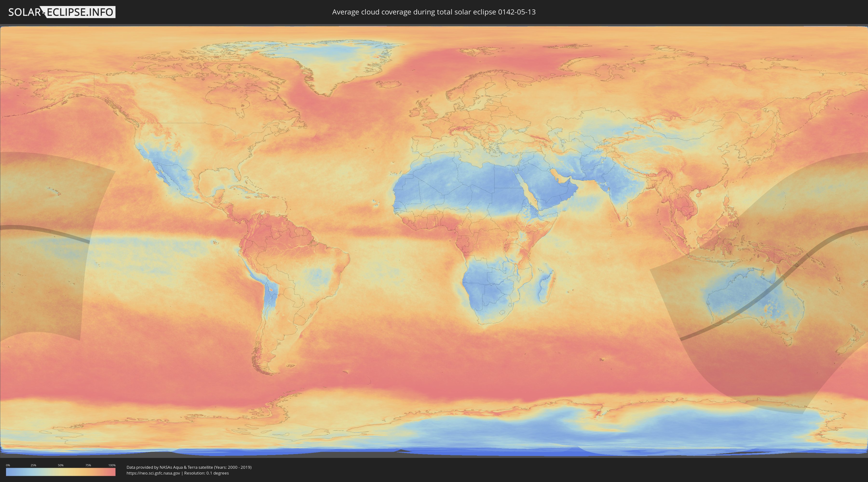The height and width of the screenshot is (482, 868).
Task: Open the https://neo.sci.gsfc.nasa.gov link
Action: (x=153, y=473)
